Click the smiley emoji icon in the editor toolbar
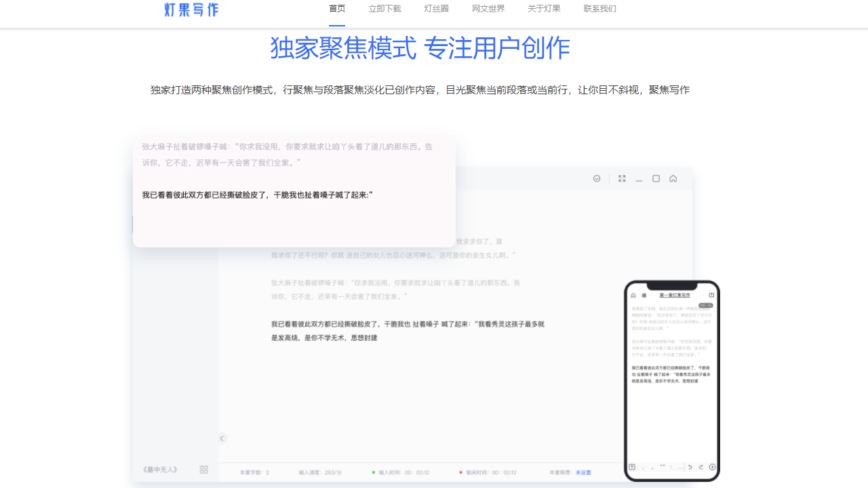Screen dimensions: 868x488 597,178
